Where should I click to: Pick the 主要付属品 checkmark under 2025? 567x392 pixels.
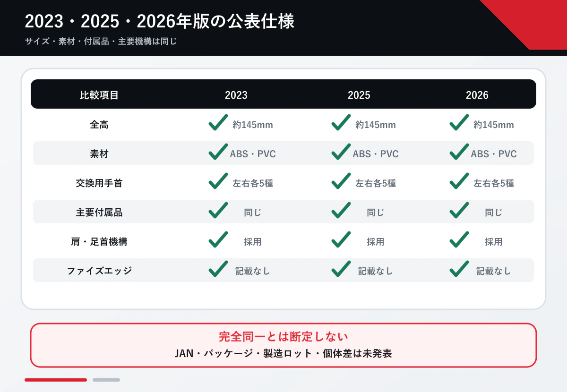(x=341, y=210)
